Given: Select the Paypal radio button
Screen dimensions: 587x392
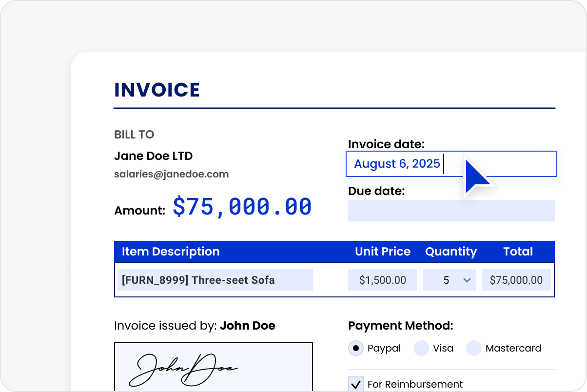Looking at the screenshot, I should click(x=356, y=348).
